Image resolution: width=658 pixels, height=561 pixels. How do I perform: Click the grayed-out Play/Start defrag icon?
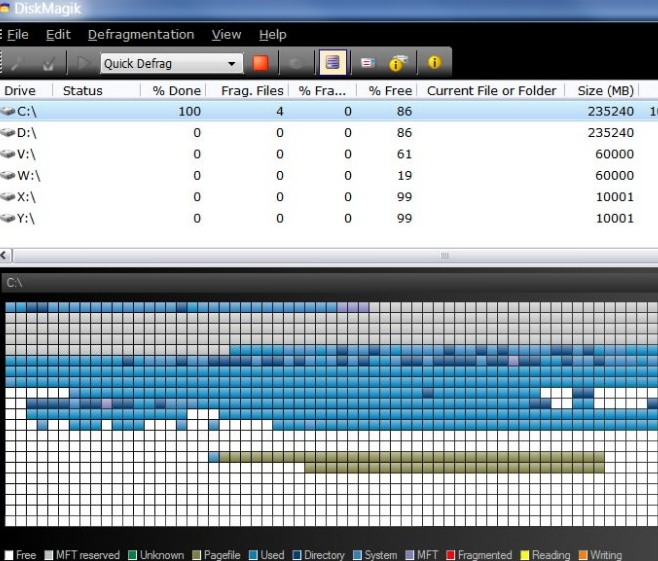(x=84, y=64)
